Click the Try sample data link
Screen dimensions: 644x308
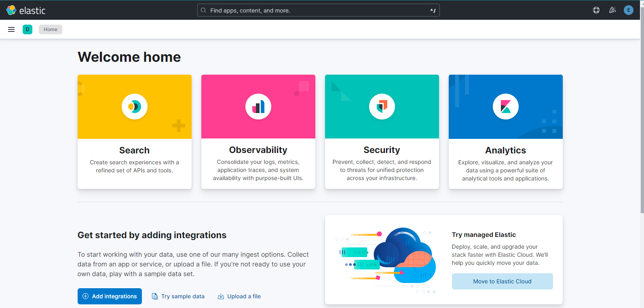pos(178,296)
